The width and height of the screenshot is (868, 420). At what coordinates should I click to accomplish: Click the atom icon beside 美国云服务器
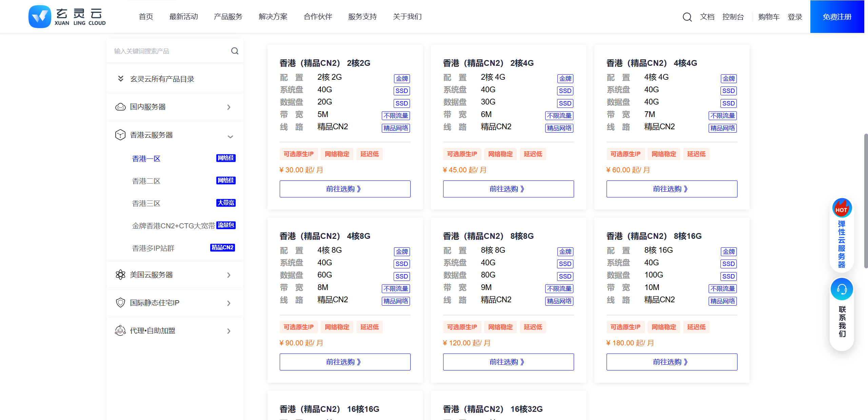point(121,275)
